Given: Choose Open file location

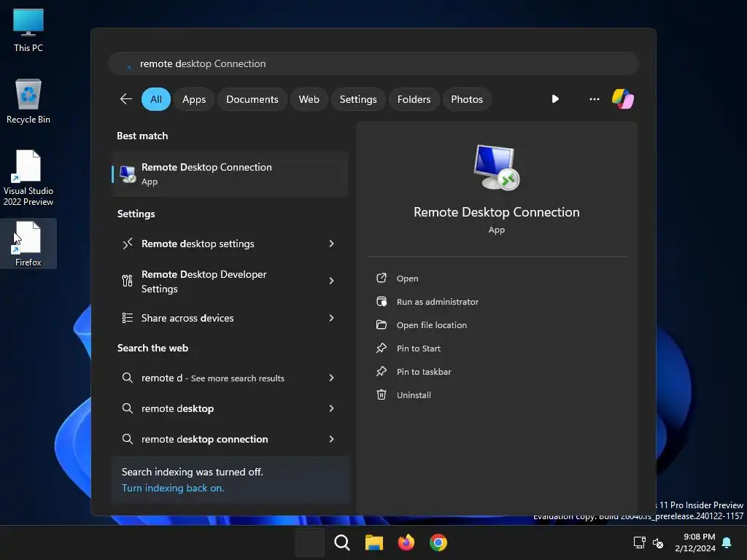Looking at the screenshot, I should click(x=432, y=325).
